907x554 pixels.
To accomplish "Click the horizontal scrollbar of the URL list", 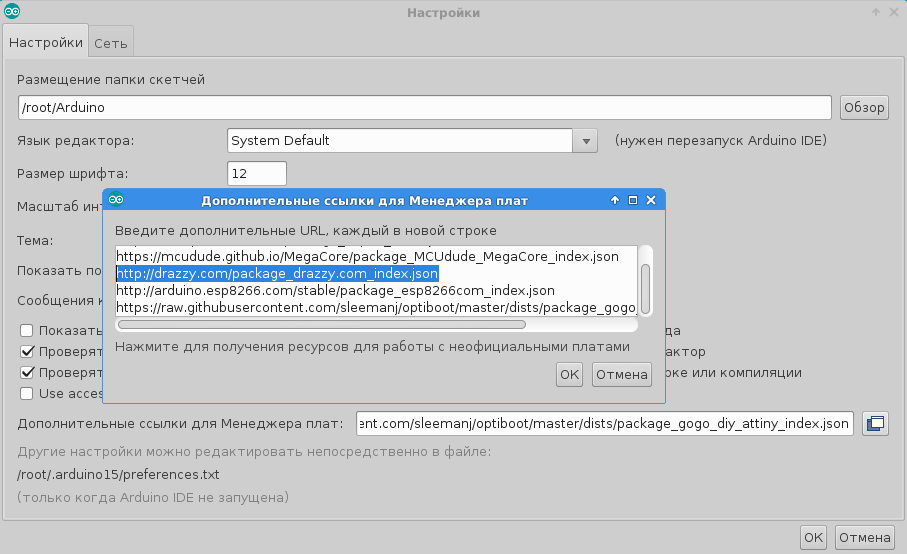I will point(320,324).
